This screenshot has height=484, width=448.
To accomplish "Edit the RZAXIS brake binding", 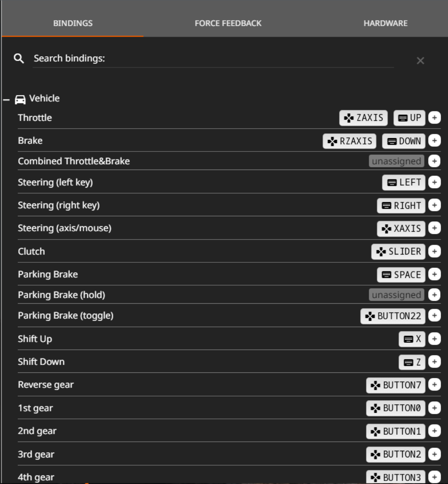I will 349,141.
